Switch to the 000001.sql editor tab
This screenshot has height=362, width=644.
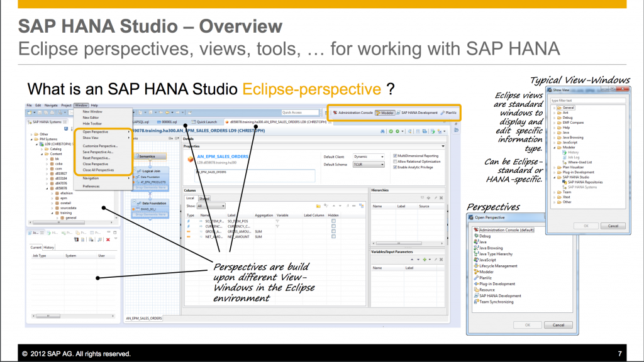(167, 122)
